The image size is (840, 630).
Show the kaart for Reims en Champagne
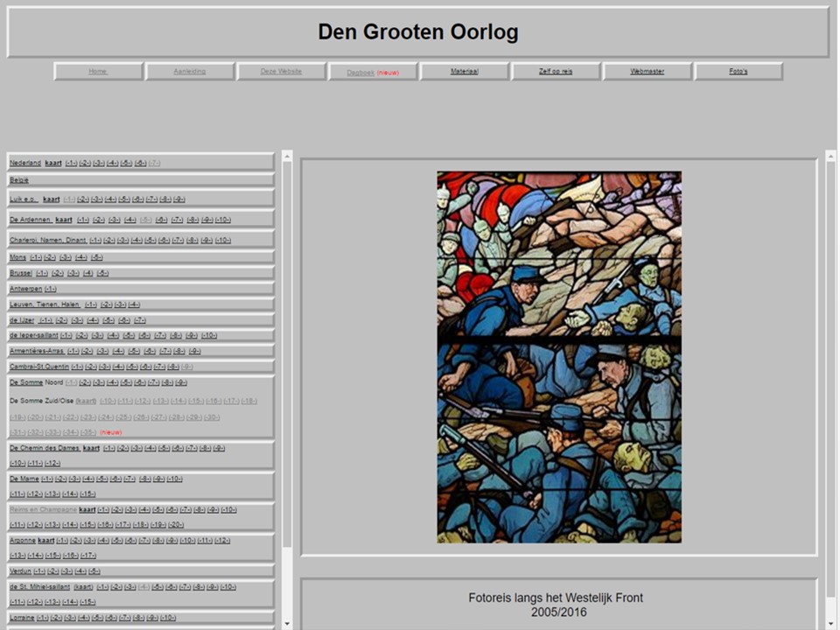(87, 509)
